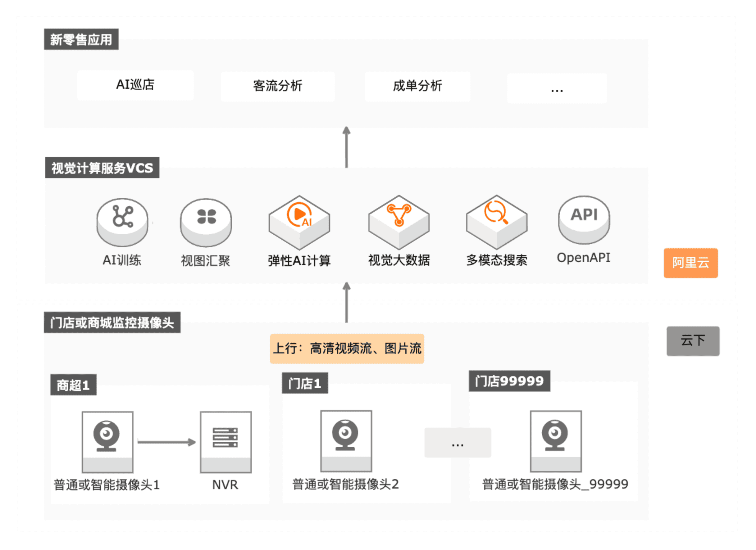The image size is (756, 550).
Task: Select the 新零售应用 header tab
Action: (81, 39)
